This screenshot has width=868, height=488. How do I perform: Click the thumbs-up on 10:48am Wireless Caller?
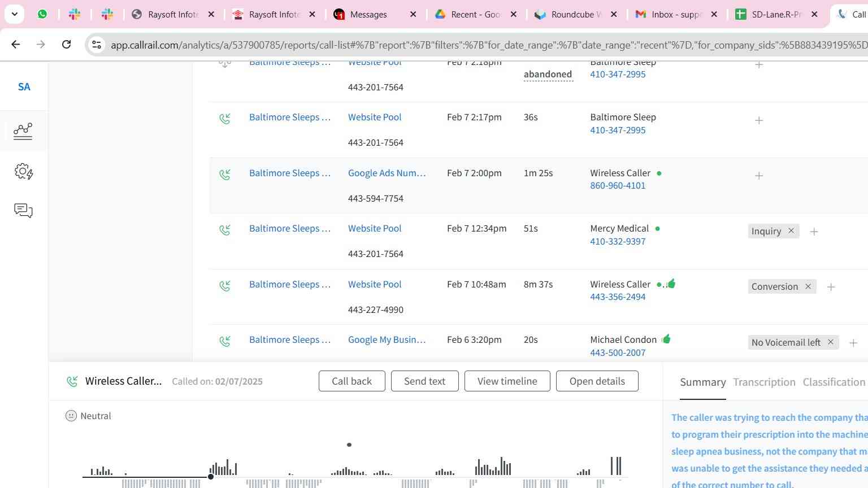click(671, 284)
